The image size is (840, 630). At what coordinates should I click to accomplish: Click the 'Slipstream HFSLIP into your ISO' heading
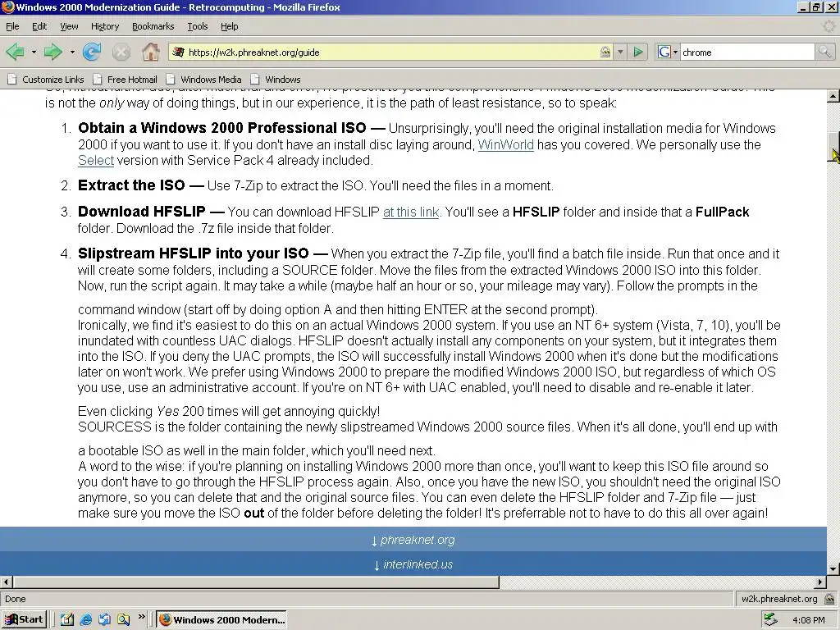[x=194, y=253]
